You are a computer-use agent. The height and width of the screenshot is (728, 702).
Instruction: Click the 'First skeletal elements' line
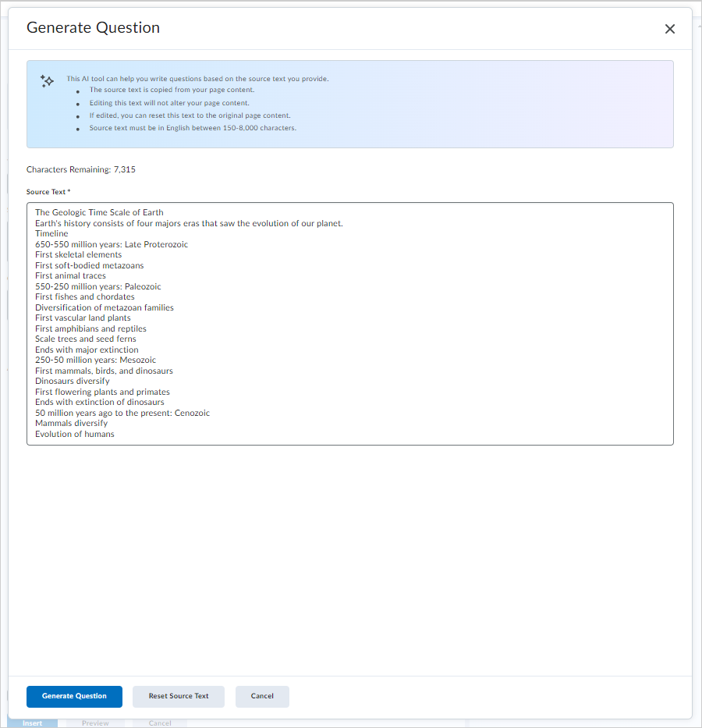pyautogui.click(x=79, y=254)
